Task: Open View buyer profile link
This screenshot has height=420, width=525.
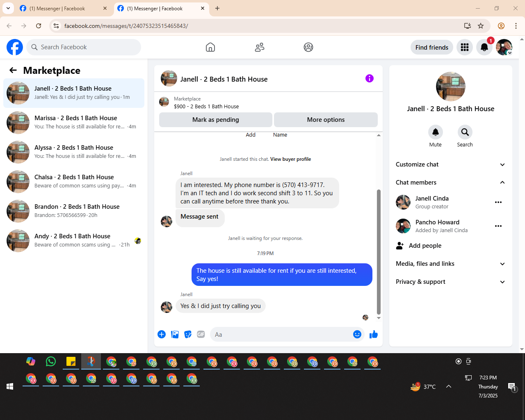Action: pos(290,159)
